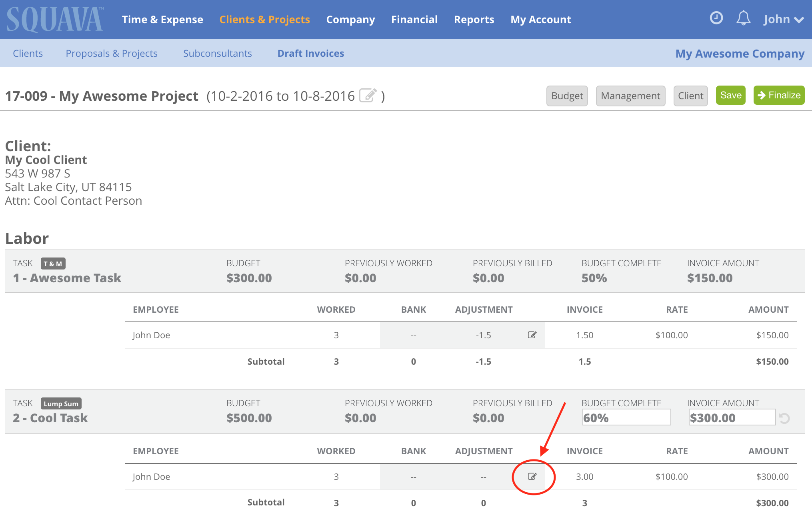Click 'Salt Lake City, UT 84115' line
This screenshot has height=527, width=812.
coord(68,187)
